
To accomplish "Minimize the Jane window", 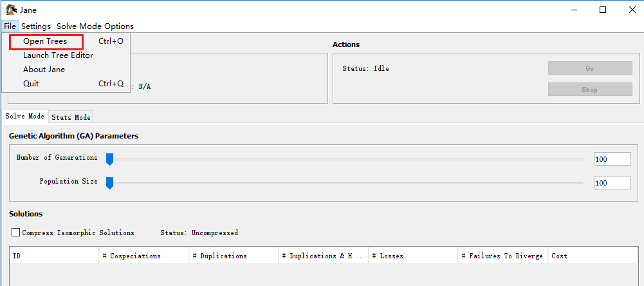I will 573,10.
